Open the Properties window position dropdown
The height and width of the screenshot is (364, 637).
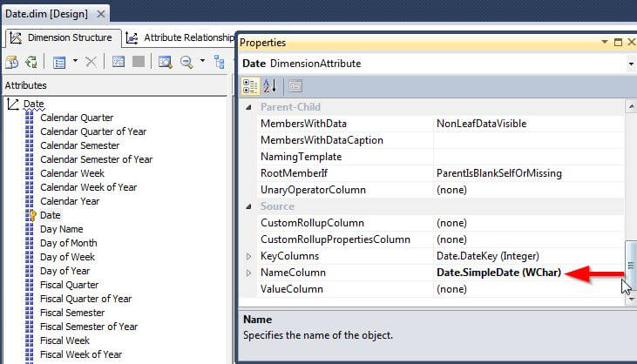[x=605, y=42]
